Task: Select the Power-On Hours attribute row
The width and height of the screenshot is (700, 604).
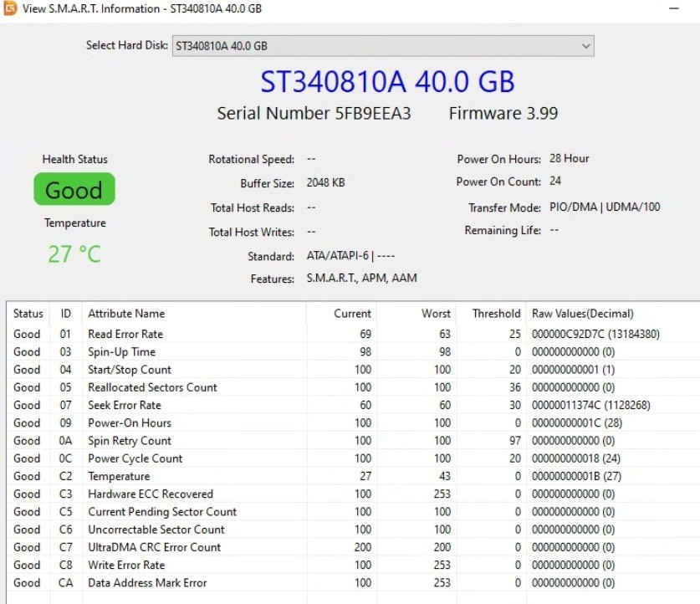Action: [x=353, y=422]
